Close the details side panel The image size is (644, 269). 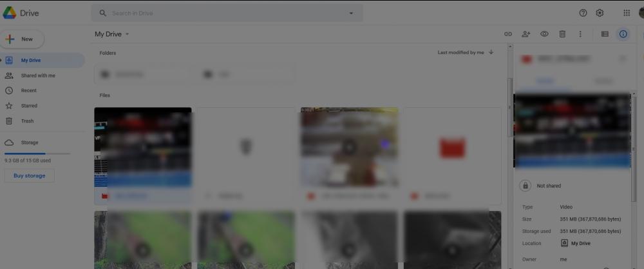point(623,59)
